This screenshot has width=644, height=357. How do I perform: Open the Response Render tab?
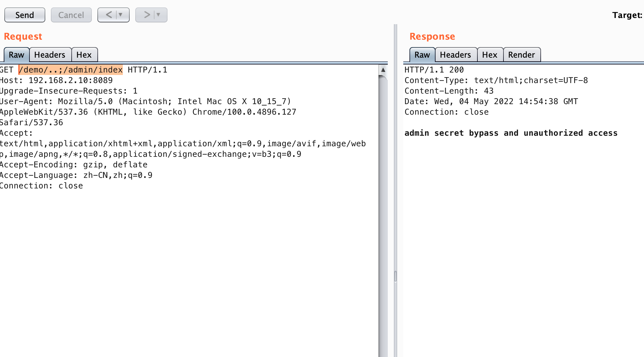click(521, 55)
